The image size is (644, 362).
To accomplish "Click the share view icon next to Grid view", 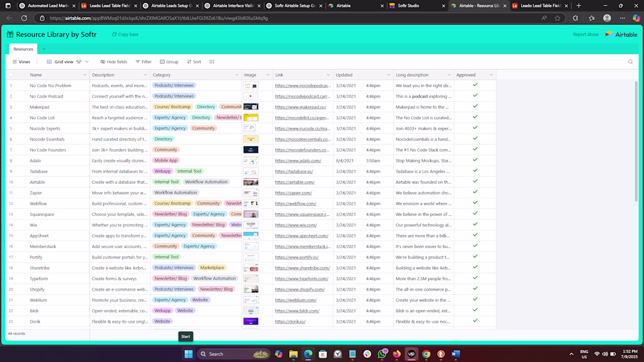I will click(79, 61).
